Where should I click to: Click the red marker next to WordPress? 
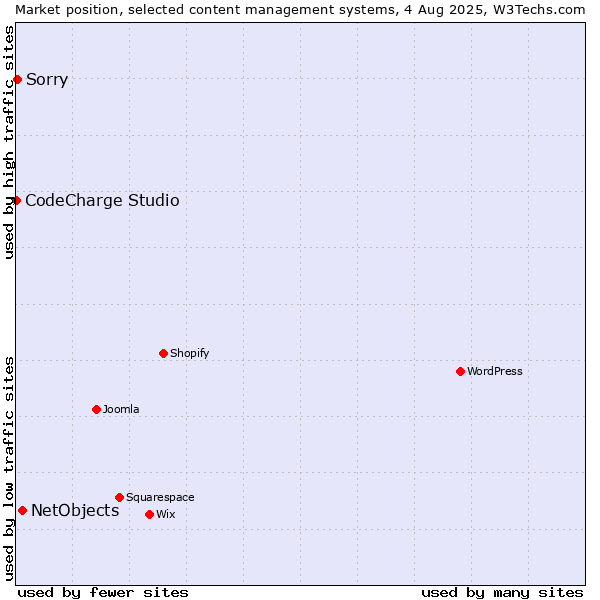460,372
